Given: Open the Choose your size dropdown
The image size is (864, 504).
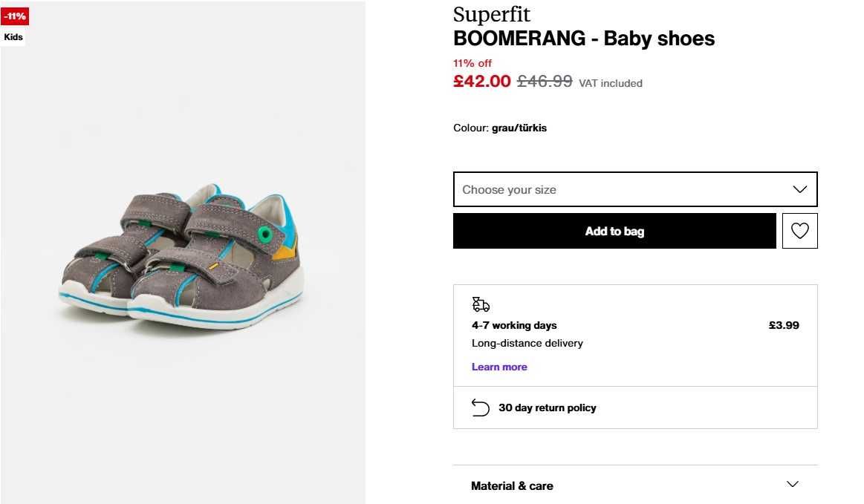Looking at the screenshot, I should [635, 189].
